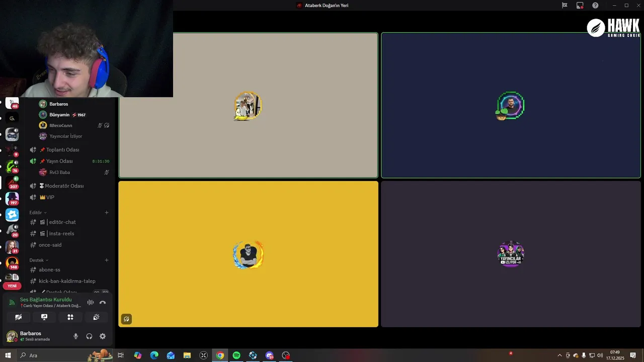Click the Ara taskbar search box
Viewport: 644px width, 362px height.
point(64,355)
